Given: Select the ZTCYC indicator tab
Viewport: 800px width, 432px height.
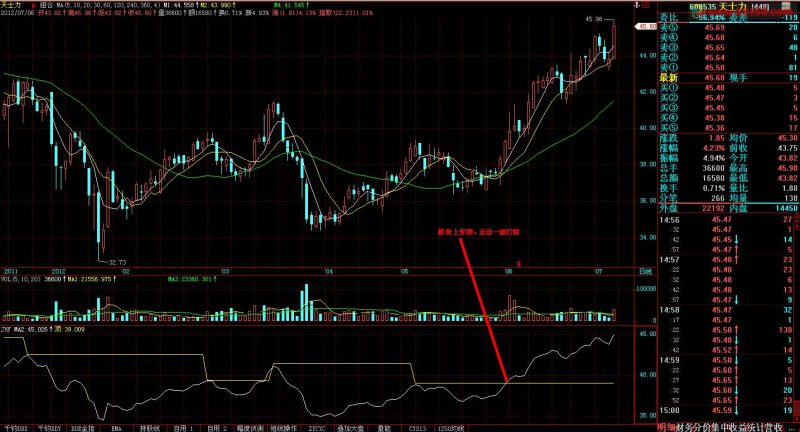Looking at the screenshot, I should [x=317, y=428].
